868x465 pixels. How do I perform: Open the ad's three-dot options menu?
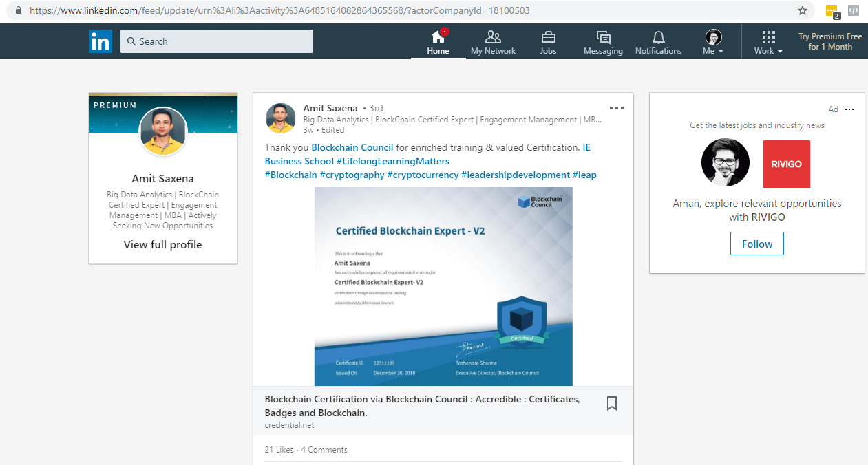click(849, 109)
